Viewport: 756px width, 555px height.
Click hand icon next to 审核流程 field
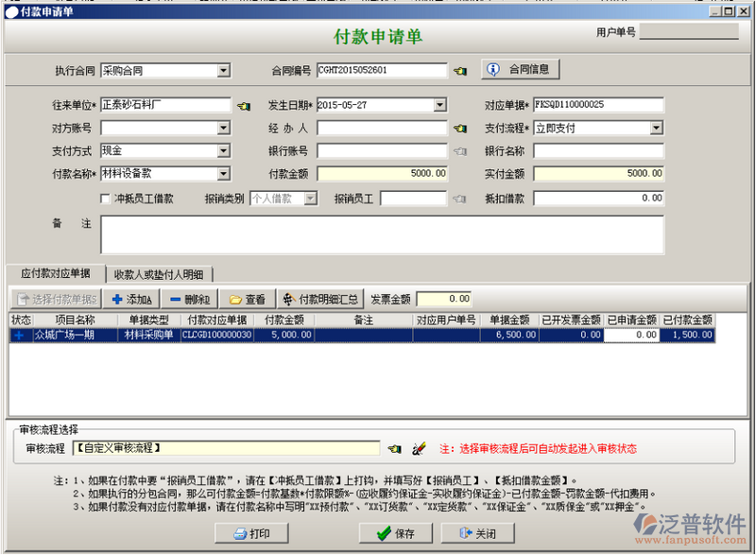point(395,447)
